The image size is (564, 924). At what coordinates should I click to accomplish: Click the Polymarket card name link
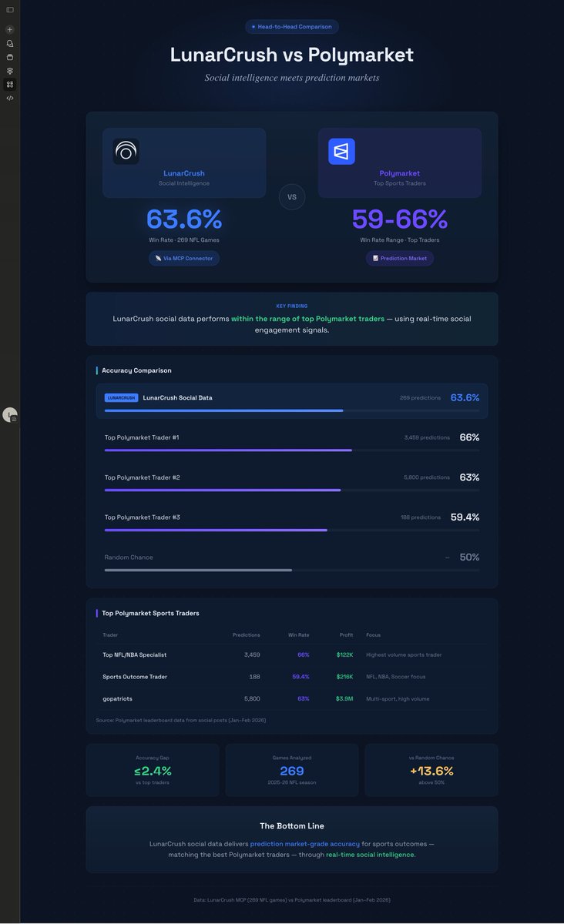pos(400,173)
